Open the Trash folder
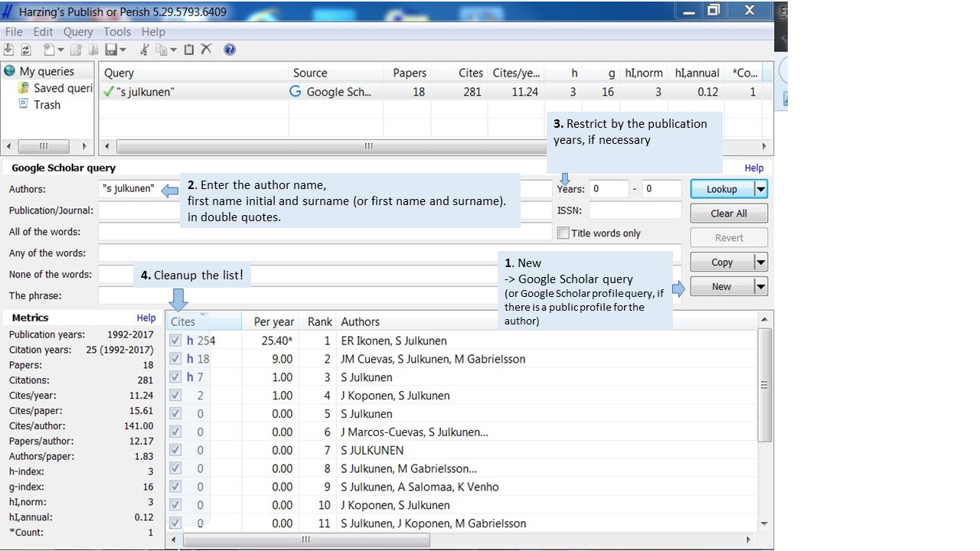 click(x=39, y=105)
